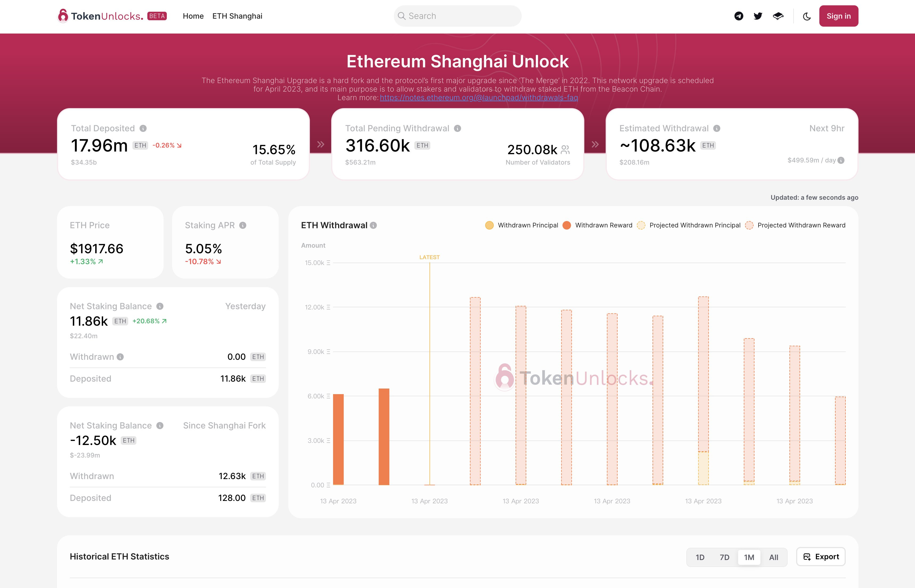Click the 12.63k Withdrawn value
The image size is (915, 588).
point(232,476)
